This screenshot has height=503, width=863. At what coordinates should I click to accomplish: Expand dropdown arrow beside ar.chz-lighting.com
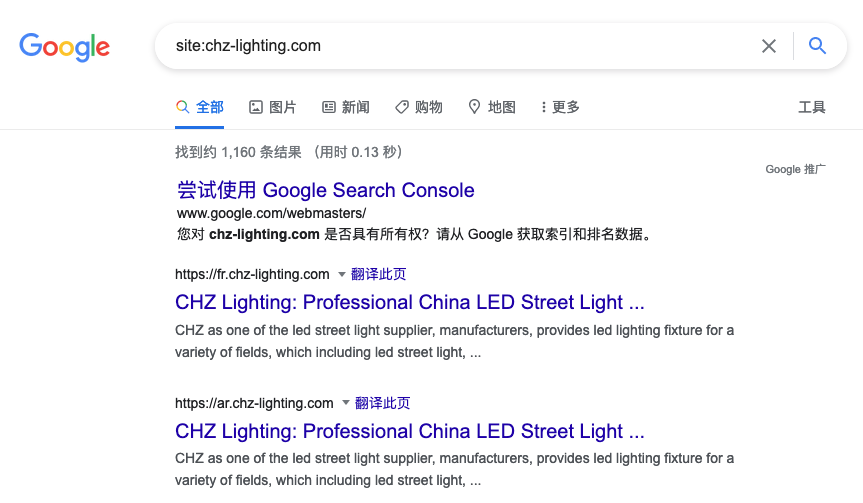pyautogui.click(x=345, y=403)
